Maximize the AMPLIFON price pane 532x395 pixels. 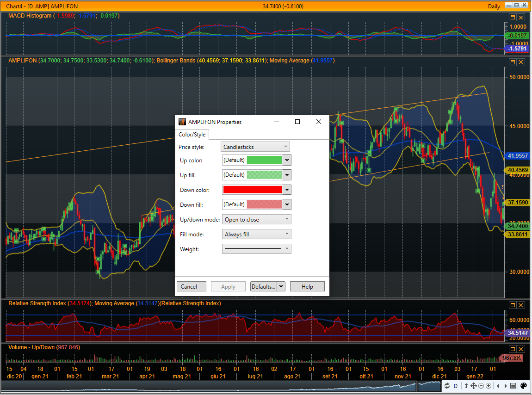(x=513, y=62)
